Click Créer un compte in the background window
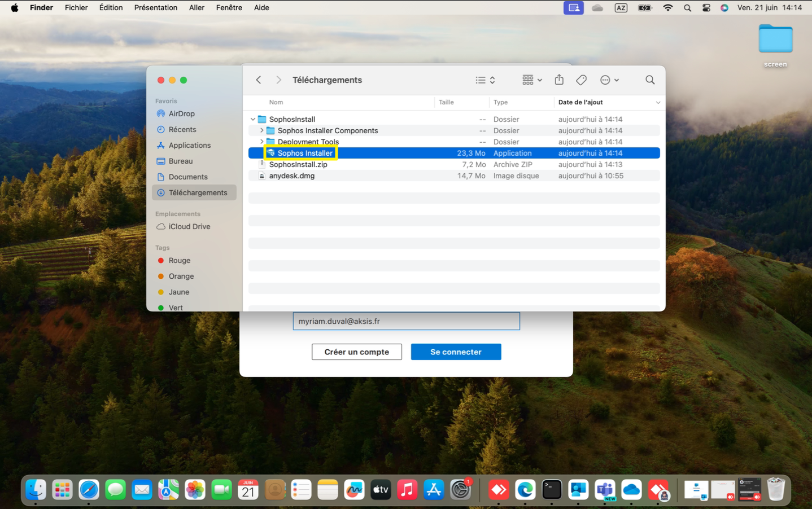This screenshot has height=509, width=812. tap(357, 352)
